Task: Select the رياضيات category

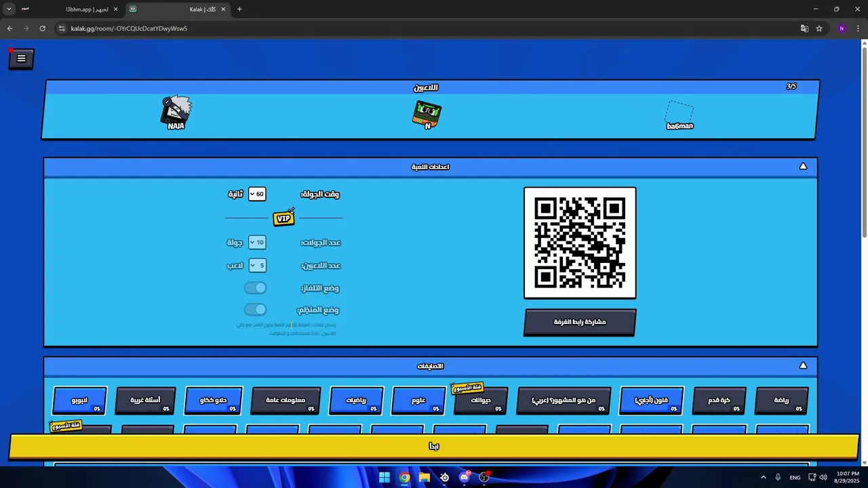Action: pos(356,401)
